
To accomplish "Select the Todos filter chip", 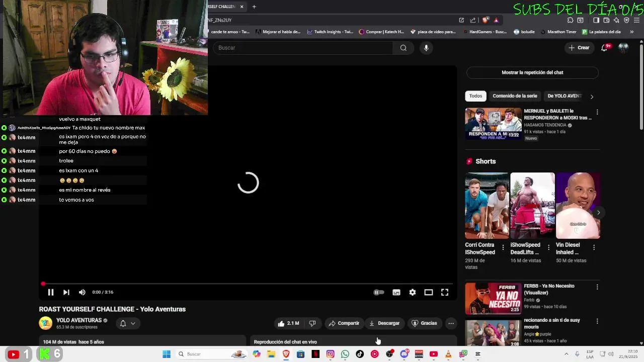I will point(475,96).
